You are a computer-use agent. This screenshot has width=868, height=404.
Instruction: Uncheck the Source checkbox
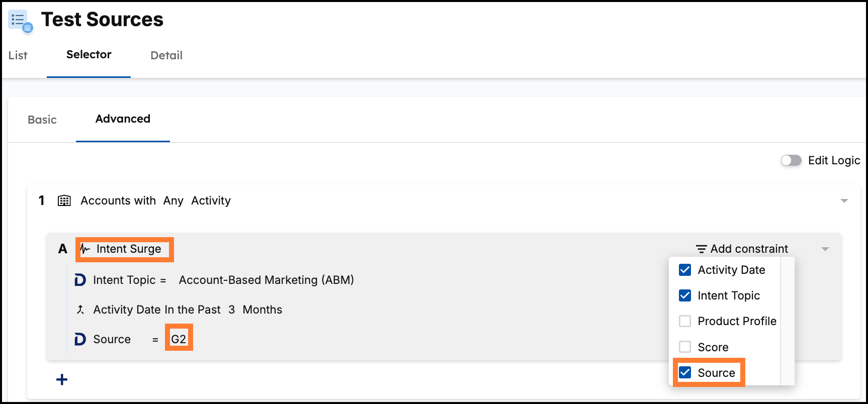tap(685, 372)
